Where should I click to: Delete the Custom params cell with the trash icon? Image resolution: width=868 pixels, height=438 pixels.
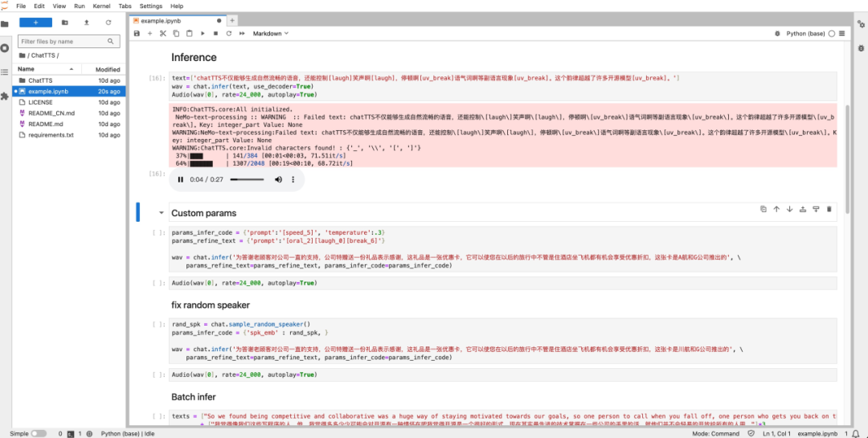[x=829, y=209]
